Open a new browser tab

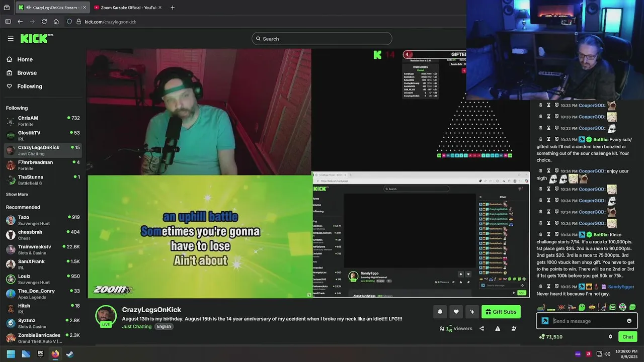[x=172, y=8]
